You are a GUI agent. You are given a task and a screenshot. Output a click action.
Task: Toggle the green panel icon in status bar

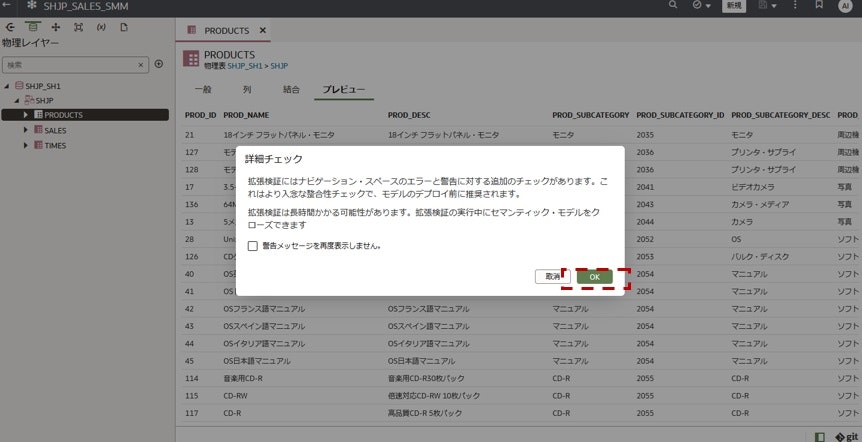tap(820, 437)
